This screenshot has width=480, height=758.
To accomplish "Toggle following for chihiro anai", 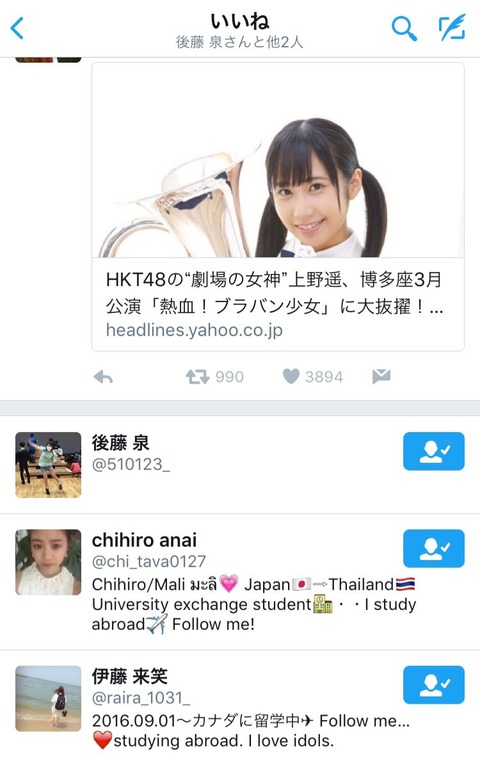I will point(434,548).
